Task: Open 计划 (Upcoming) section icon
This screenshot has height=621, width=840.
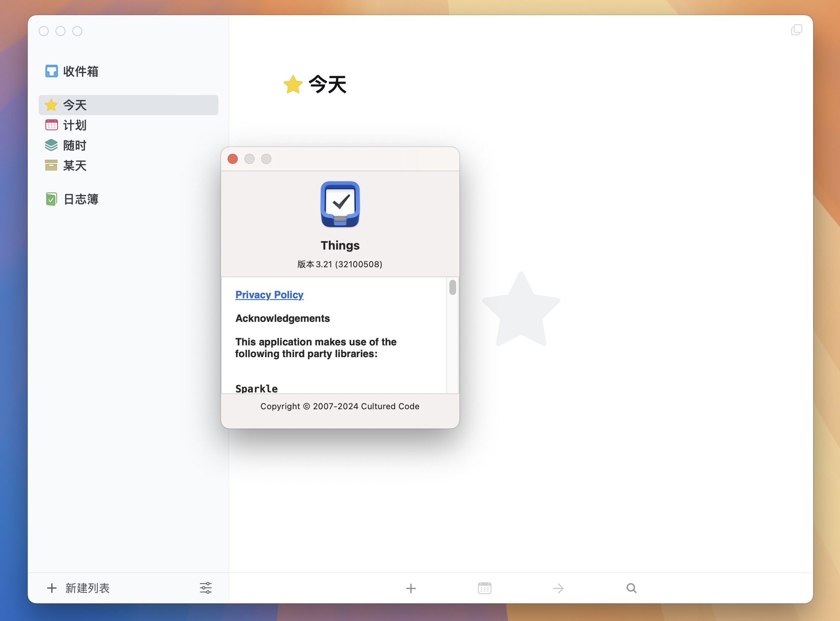Action: click(x=52, y=125)
